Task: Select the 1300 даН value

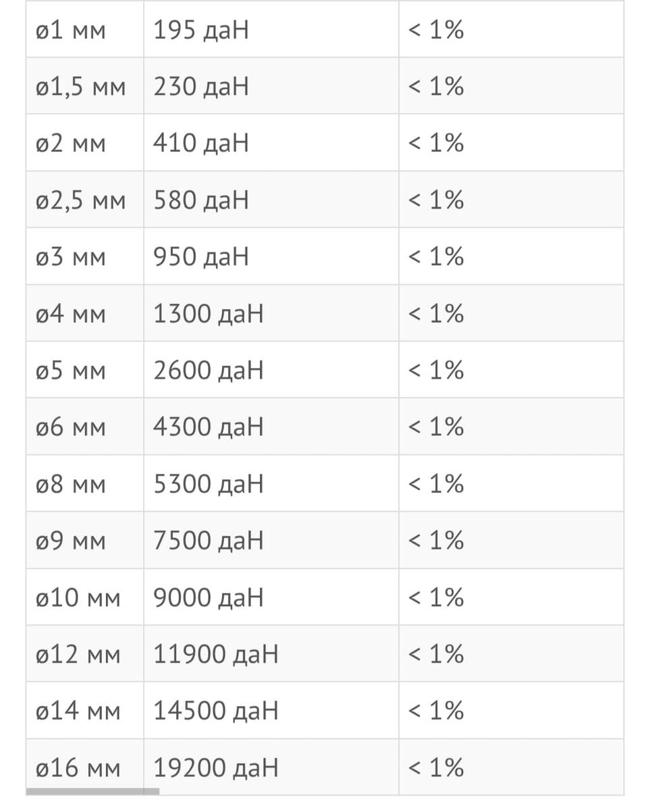Action: 208,314
